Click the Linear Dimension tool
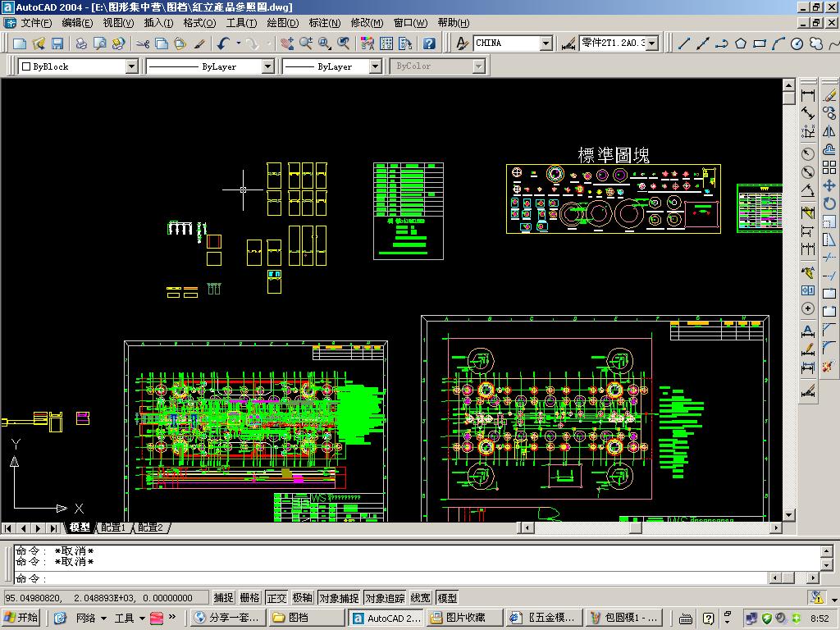The image size is (840, 630). [808, 96]
